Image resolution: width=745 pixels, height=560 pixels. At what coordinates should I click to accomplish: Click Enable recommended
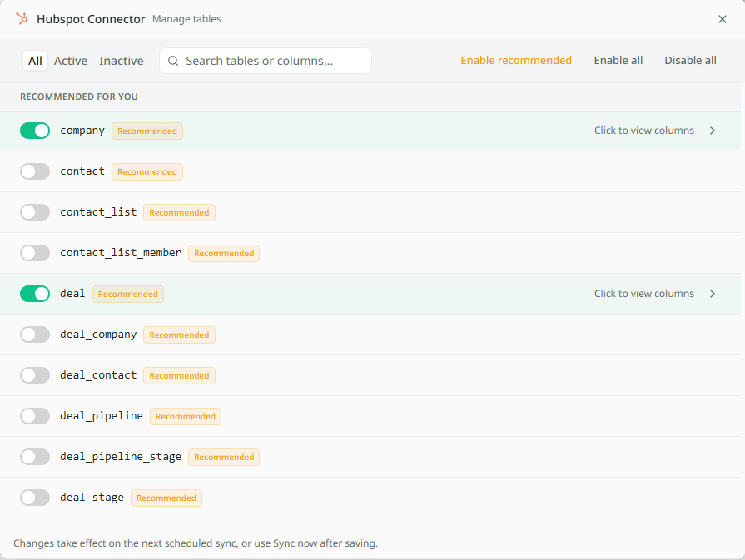click(516, 60)
